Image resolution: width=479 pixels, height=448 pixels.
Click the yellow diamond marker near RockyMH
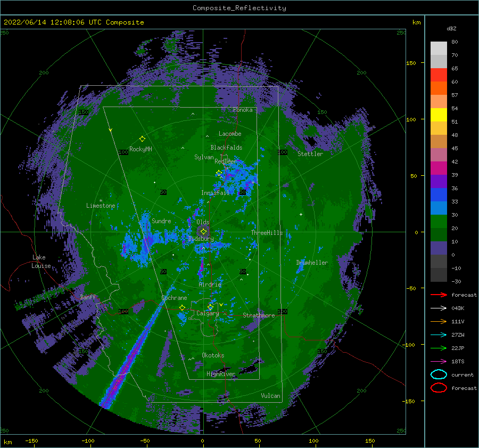click(142, 139)
